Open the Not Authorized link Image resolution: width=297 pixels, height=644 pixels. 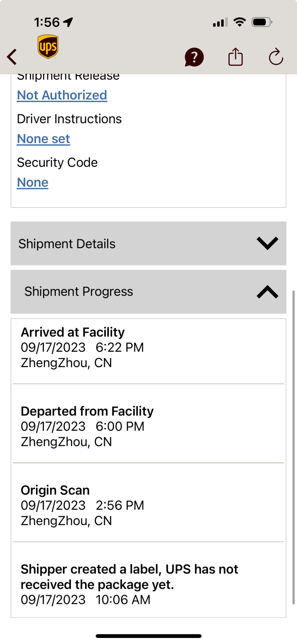pos(62,95)
